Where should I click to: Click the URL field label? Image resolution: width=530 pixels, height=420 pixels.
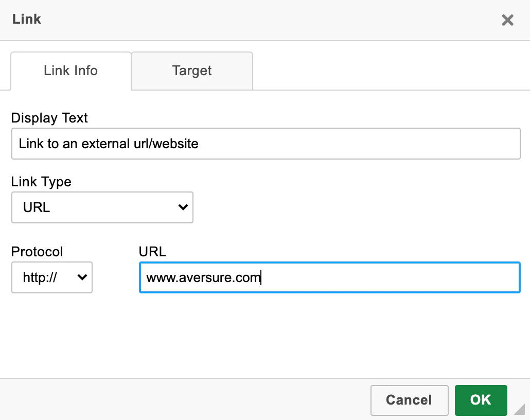(x=152, y=252)
